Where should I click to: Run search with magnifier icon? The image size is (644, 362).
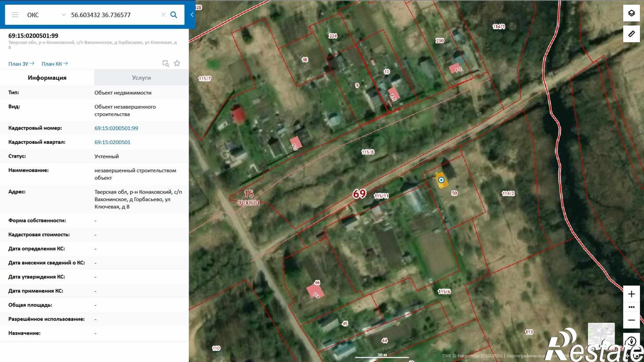point(174,15)
